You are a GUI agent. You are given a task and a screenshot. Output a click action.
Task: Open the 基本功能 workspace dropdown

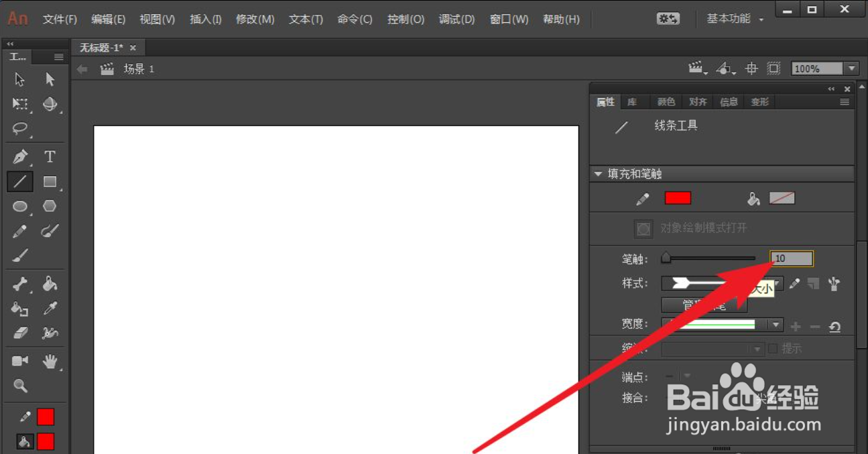(x=735, y=19)
